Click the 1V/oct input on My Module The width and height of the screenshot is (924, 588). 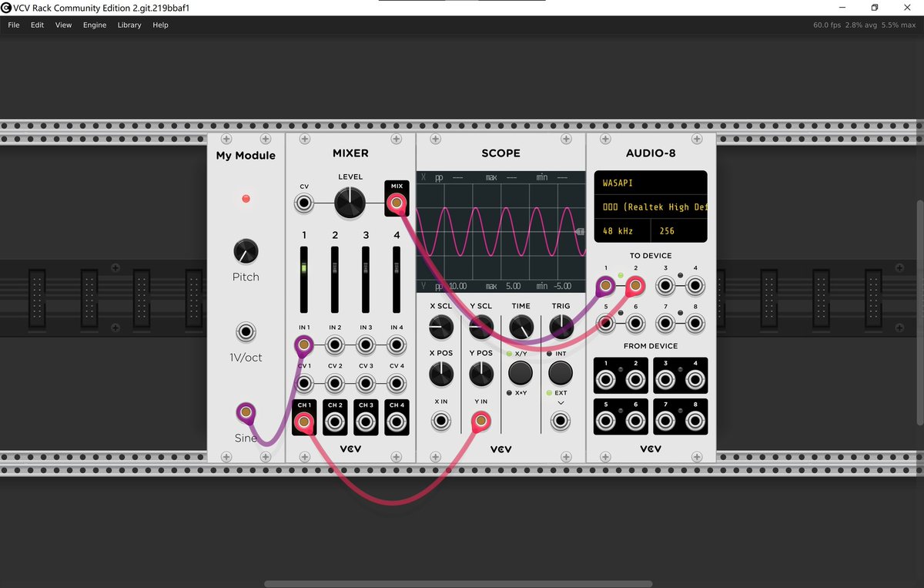tap(246, 331)
